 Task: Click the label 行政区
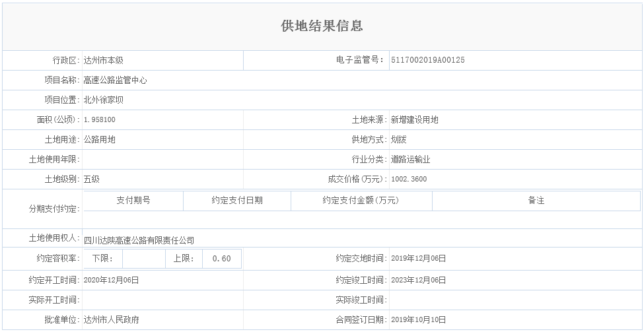pos(66,60)
